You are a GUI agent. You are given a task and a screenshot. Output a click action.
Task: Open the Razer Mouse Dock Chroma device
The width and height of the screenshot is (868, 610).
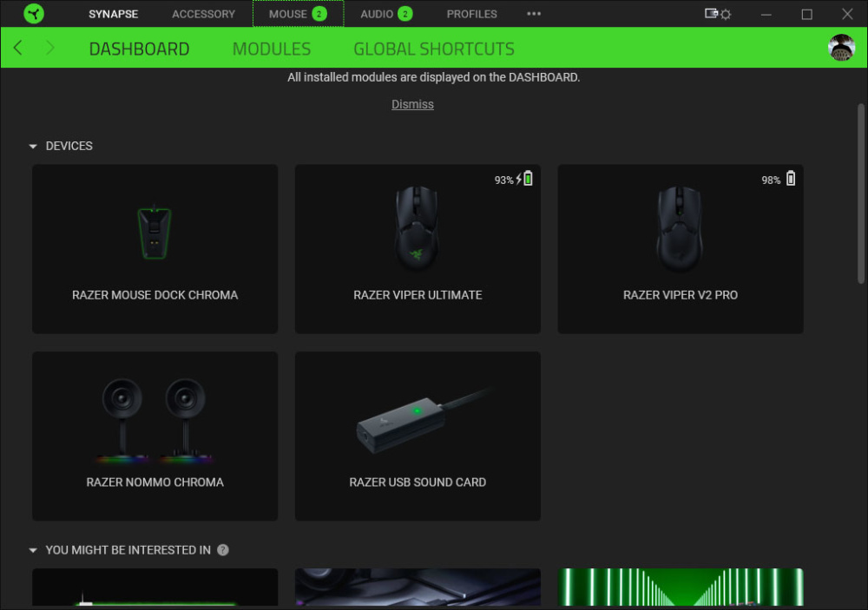(x=155, y=248)
